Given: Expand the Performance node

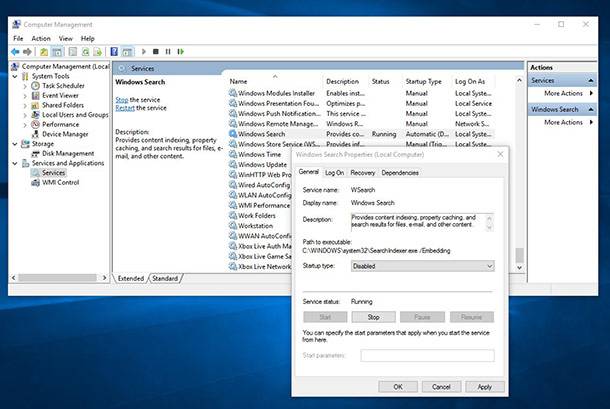Looking at the screenshot, I should click(x=25, y=125).
